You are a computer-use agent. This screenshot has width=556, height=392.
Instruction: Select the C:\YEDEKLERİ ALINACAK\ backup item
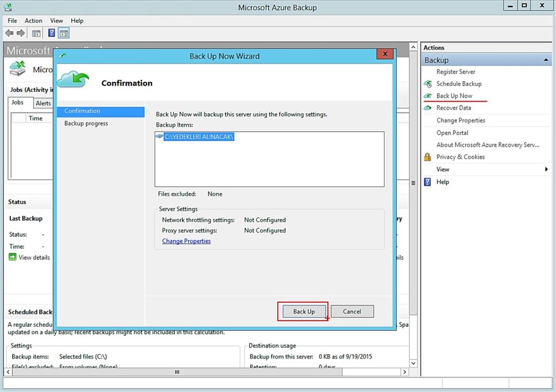pos(199,137)
